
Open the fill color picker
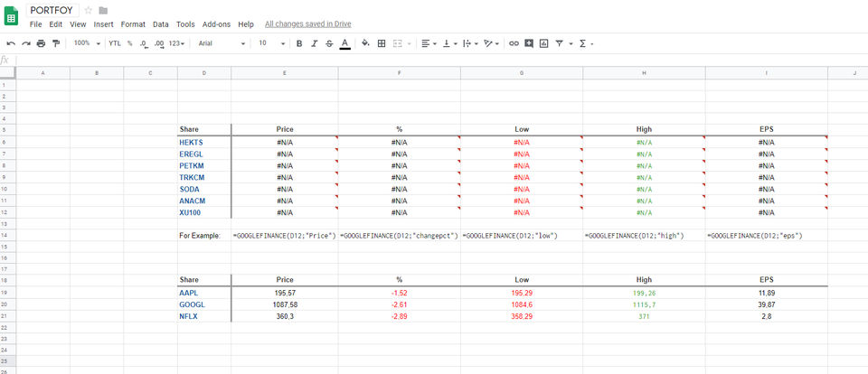click(365, 43)
